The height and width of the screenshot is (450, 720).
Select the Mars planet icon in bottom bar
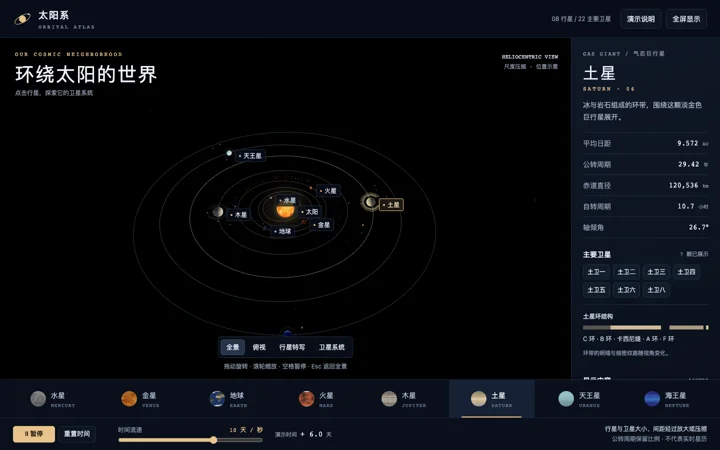click(306, 399)
